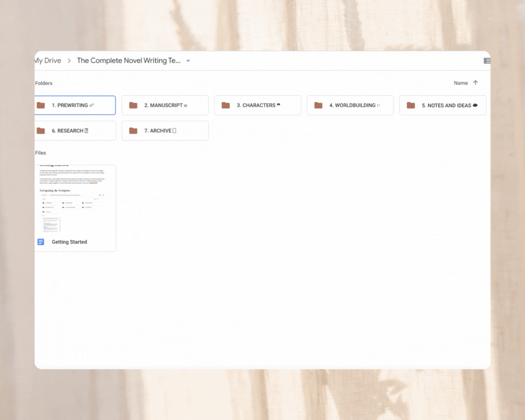Viewport: 525px width, 420px height.
Task: Open sorting options via the Name header
Action: 460,82
